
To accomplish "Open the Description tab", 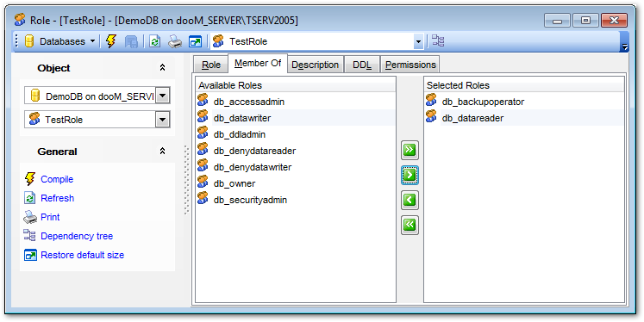I will 315,65.
